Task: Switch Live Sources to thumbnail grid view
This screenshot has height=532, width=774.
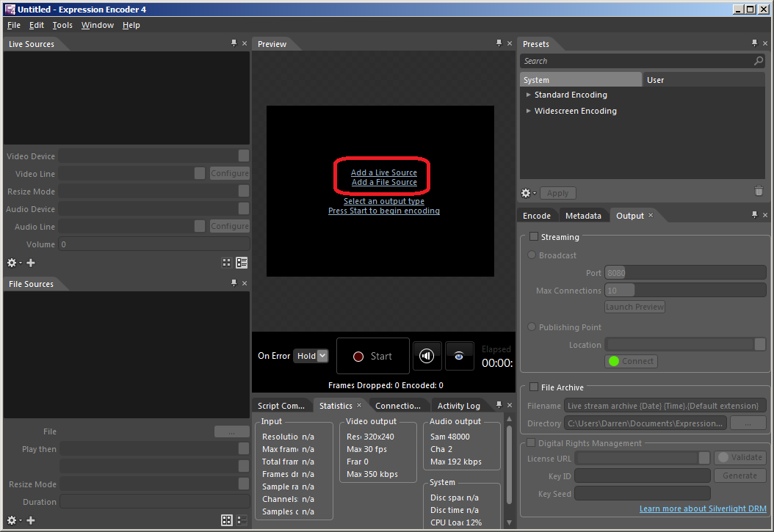Action: (x=227, y=263)
